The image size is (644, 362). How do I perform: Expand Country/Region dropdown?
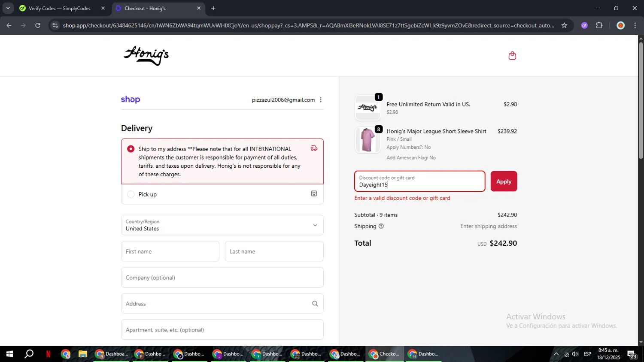222,225
